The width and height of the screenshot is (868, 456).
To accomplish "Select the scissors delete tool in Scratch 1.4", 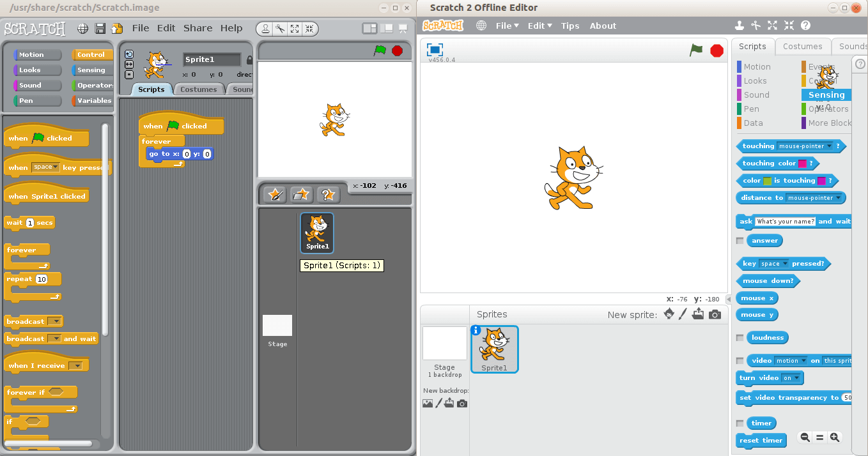I will point(280,29).
